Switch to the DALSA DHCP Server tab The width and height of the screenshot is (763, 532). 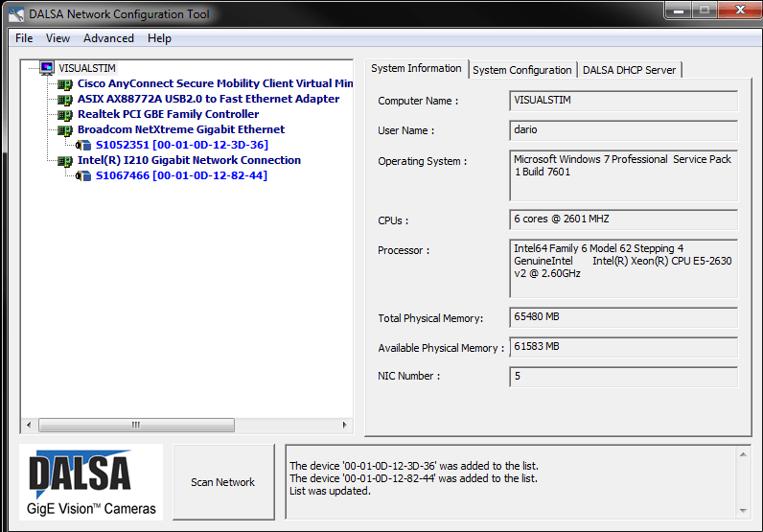point(629,70)
